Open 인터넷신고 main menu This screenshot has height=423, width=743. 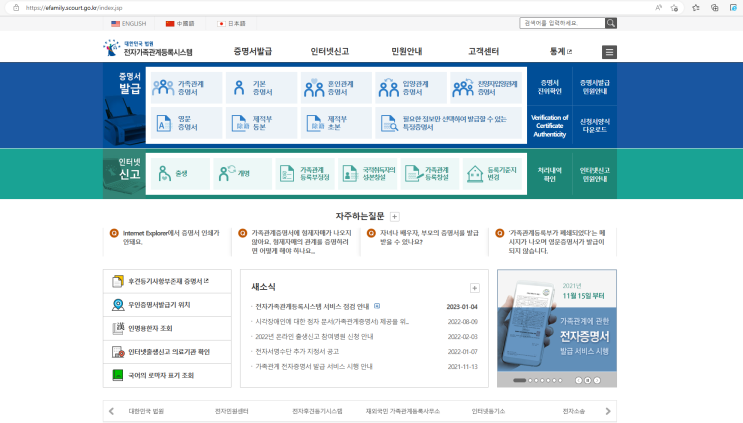click(330, 51)
